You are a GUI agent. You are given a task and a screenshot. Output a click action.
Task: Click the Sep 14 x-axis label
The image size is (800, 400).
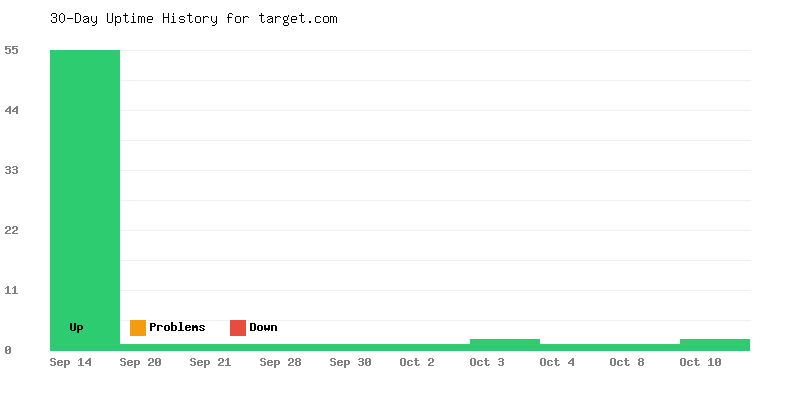(x=71, y=362)
